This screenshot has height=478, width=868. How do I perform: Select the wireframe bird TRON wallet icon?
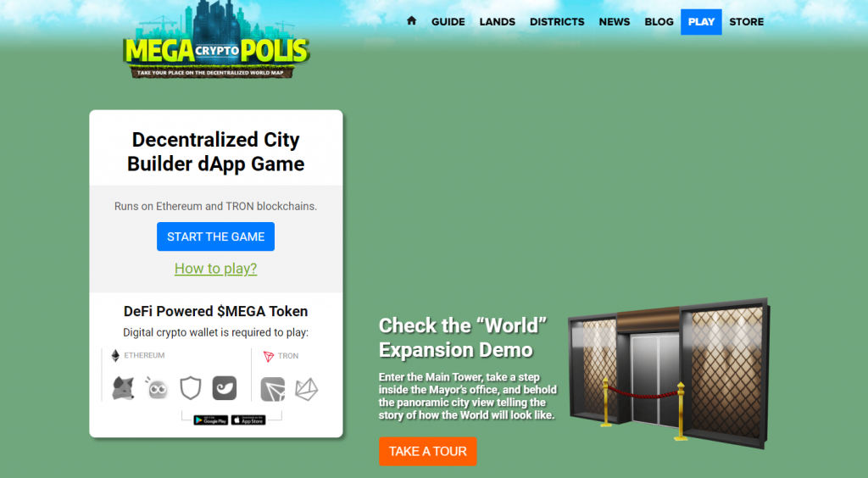306,389
